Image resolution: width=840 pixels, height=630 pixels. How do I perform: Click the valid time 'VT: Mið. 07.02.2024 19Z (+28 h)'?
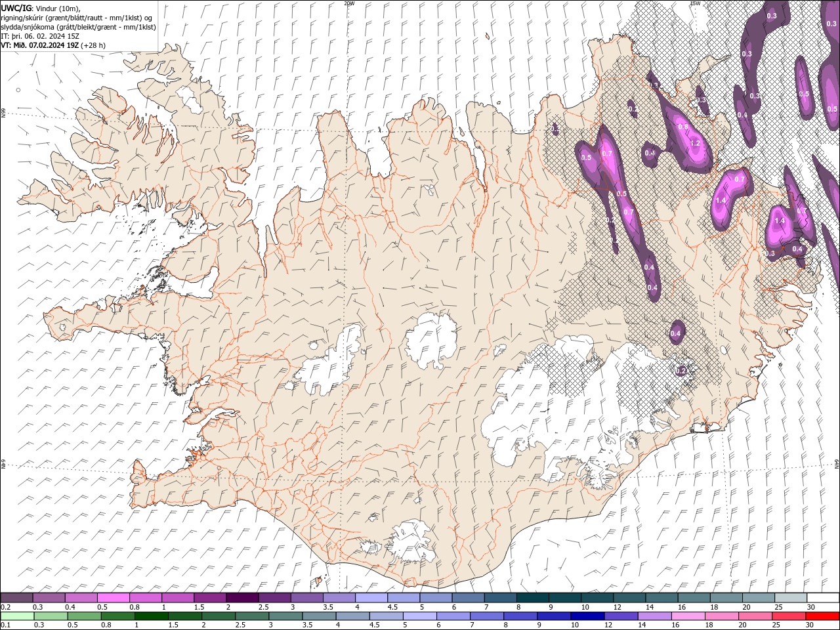click(53, 45)
